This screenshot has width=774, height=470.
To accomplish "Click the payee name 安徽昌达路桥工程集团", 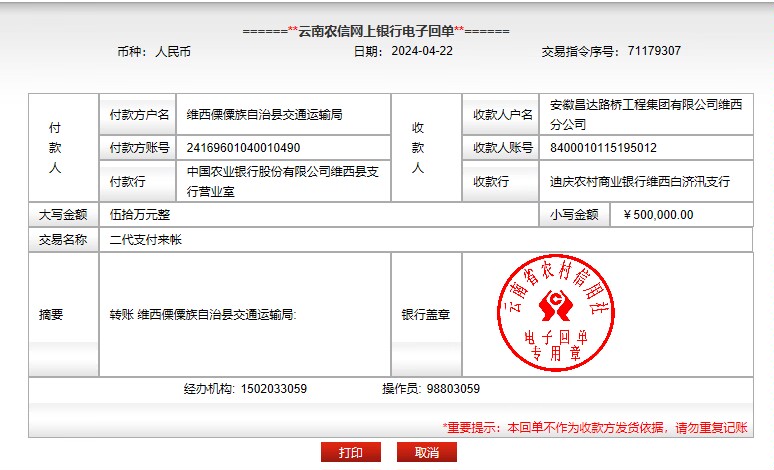I will [x=646, y=104].
